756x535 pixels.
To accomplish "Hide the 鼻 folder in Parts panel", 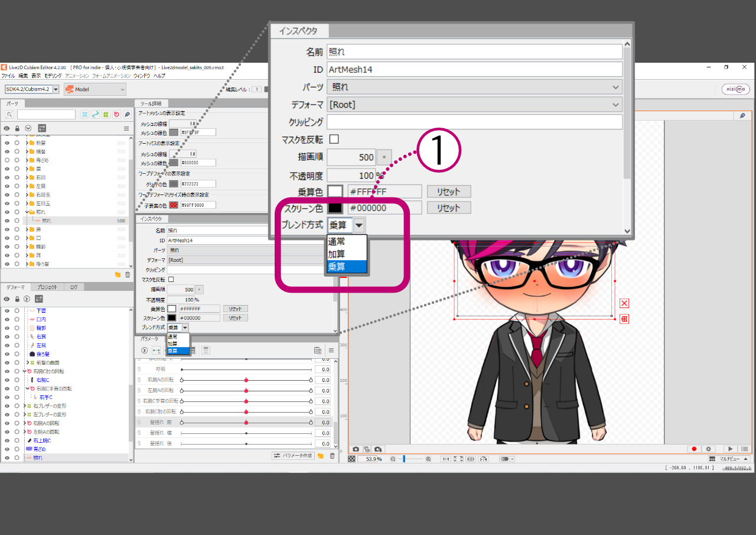I will (x=7, y=229).
